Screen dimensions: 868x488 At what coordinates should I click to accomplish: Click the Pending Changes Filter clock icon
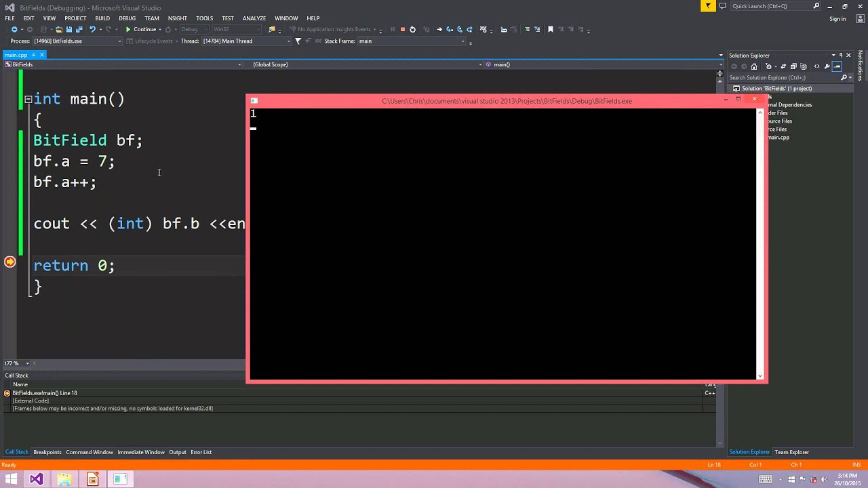point(769,66)
